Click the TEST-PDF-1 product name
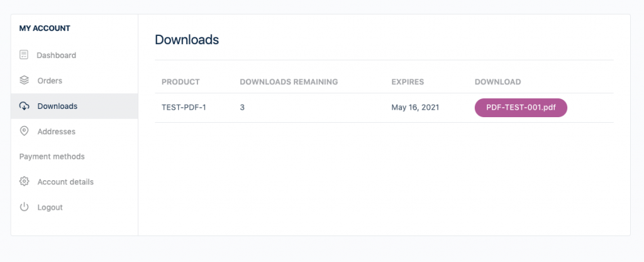644x262 pixels. pos(184,108)
